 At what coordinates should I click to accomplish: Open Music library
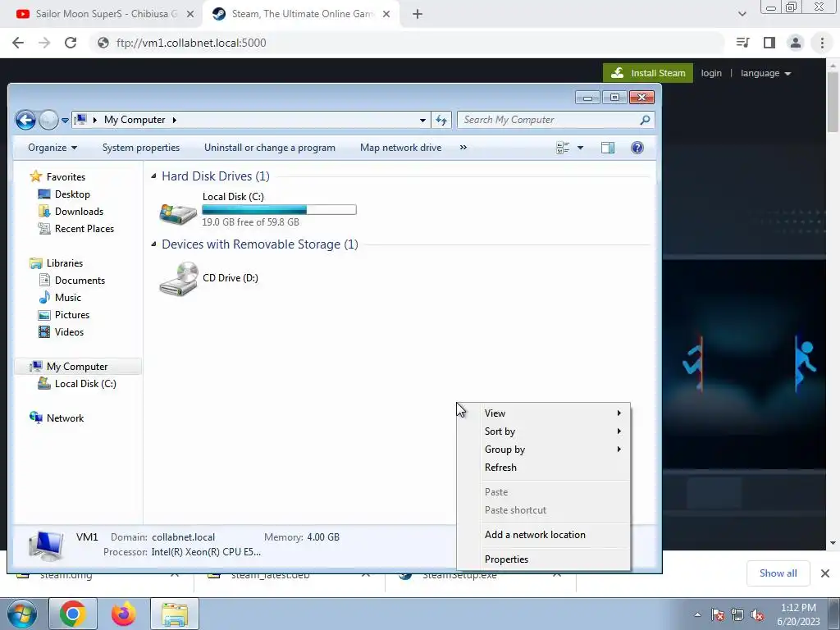coord(60,297)
